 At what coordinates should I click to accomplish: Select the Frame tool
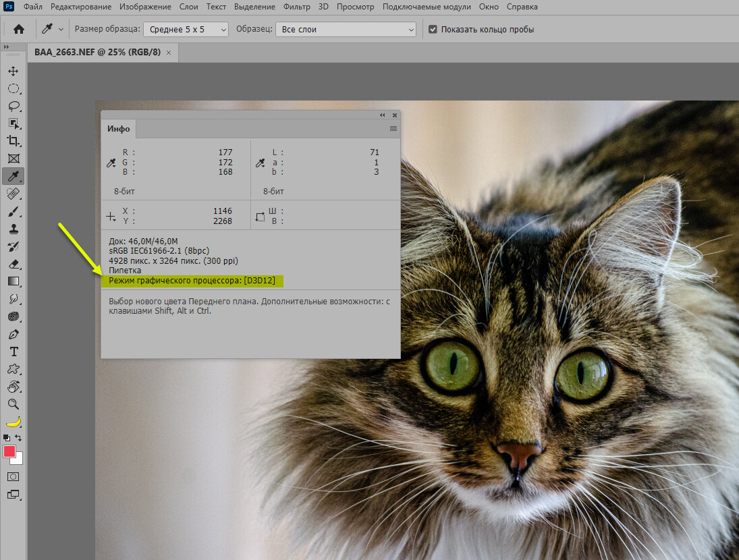(13, 159)
